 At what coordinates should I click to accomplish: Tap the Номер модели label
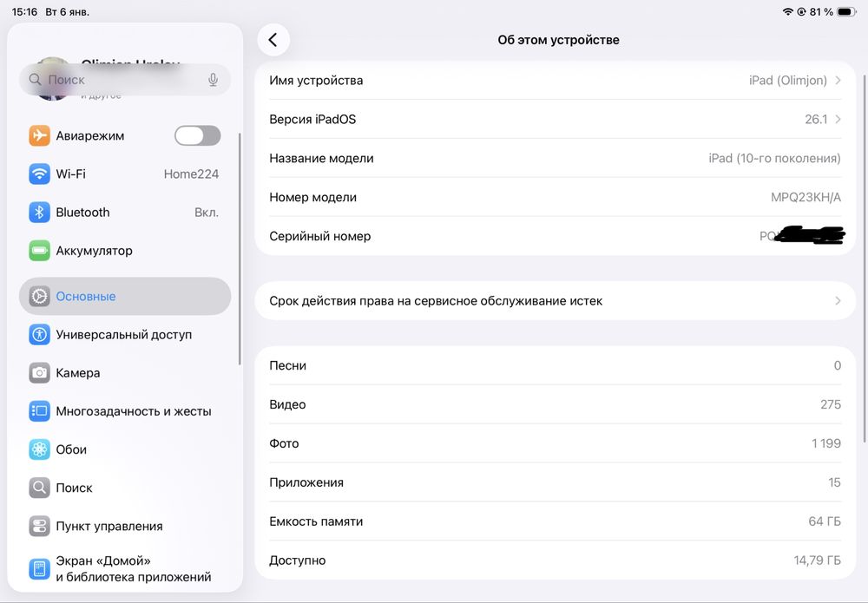(x=312, y=197)
